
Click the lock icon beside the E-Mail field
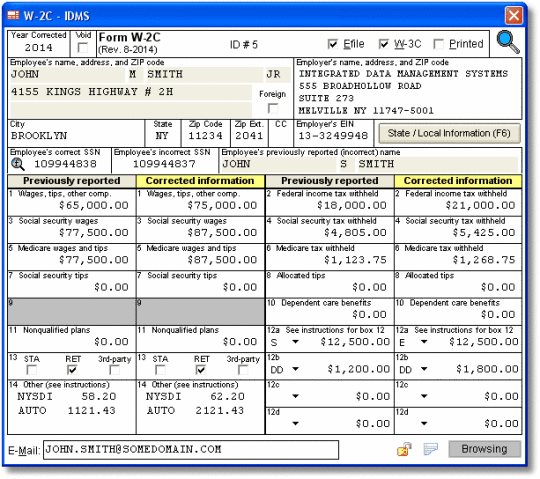tap(404, 449)
